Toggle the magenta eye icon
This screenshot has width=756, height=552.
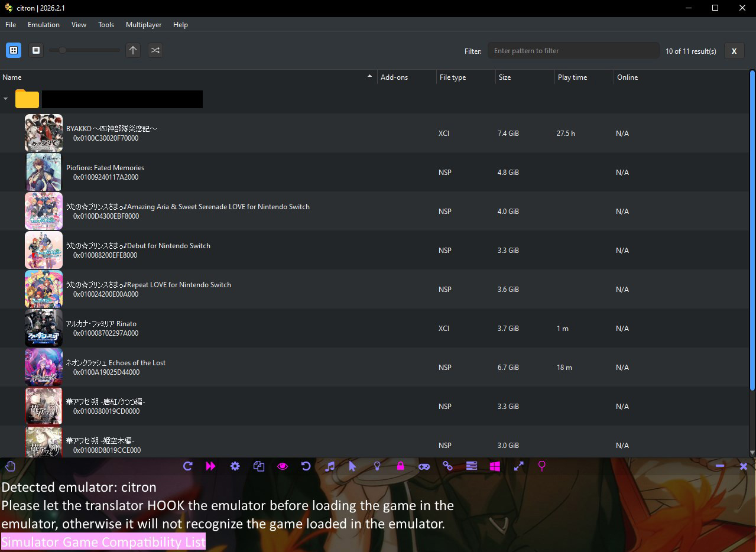click(x=283, y=466)
